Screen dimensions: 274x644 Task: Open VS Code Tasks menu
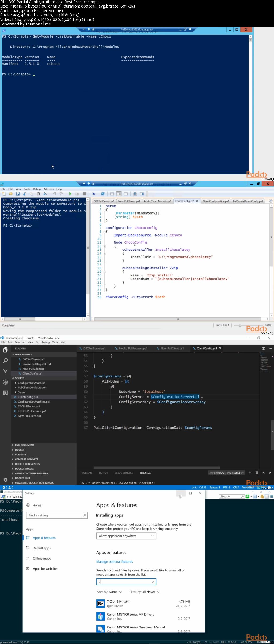coord(55,342)
